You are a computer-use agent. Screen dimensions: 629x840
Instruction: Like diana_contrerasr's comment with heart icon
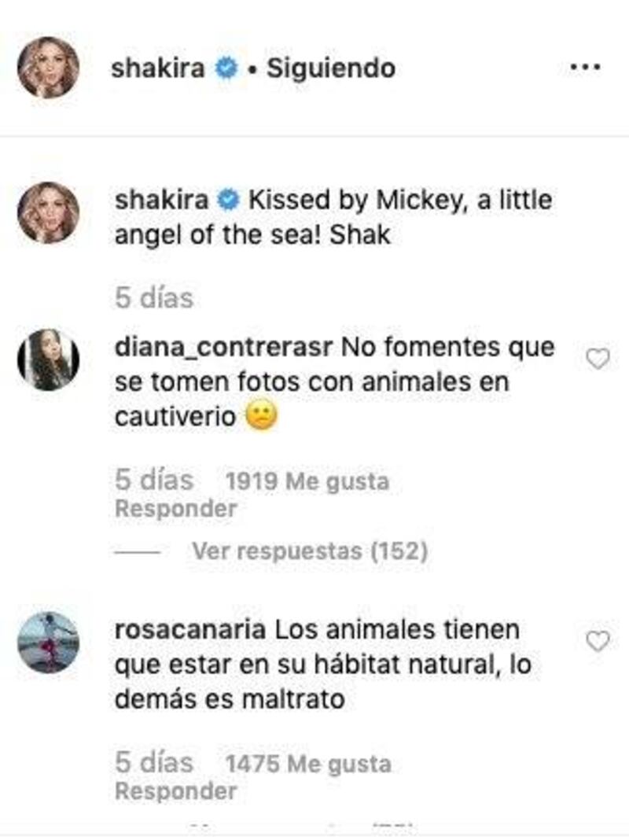598,359
